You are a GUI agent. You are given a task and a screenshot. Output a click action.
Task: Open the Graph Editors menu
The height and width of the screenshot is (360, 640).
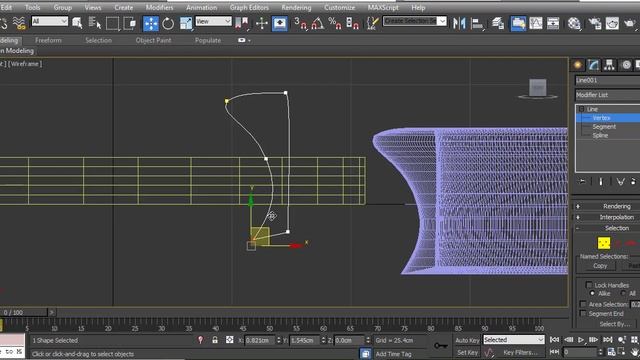pyautogui.click(x=249, y=7)
